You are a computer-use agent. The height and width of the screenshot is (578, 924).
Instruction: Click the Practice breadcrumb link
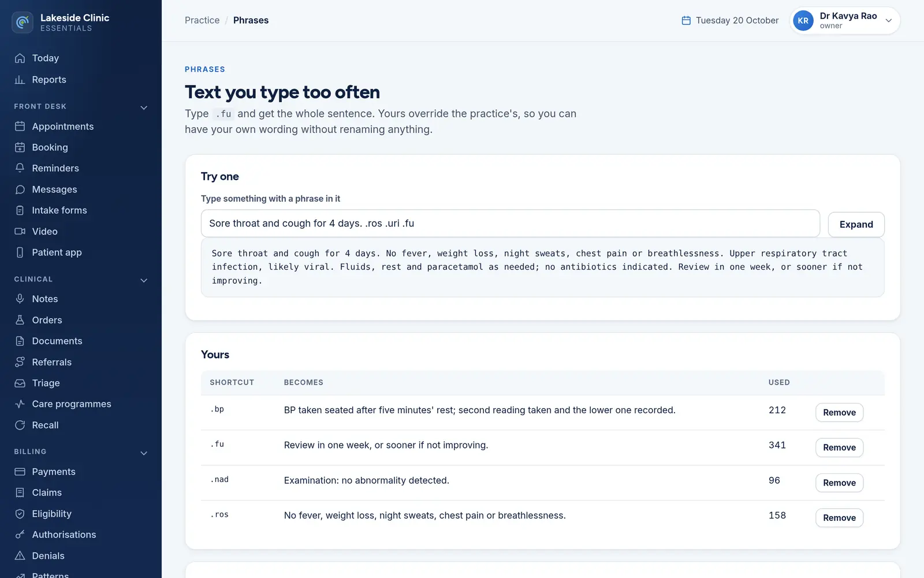[x=202, y=20]
